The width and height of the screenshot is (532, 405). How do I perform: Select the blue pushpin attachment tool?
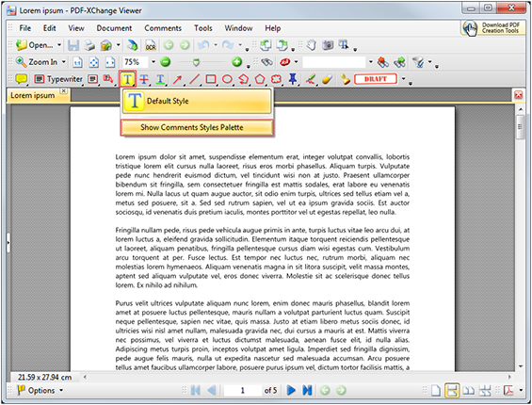(x=293, y=79)
